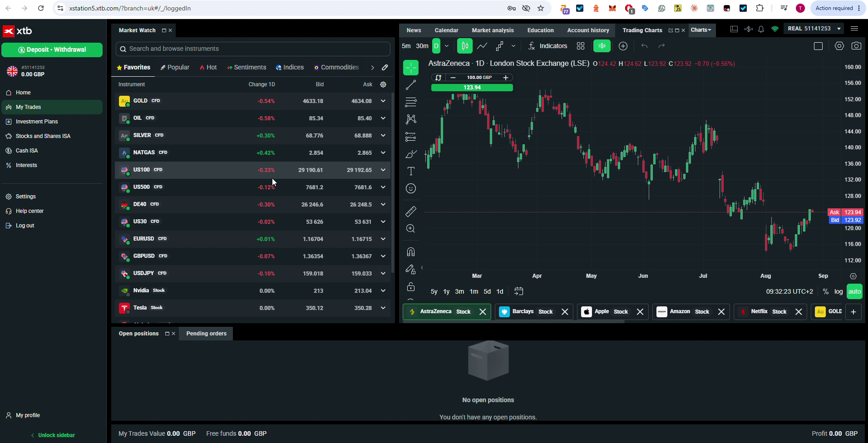Focus the instrument search field
Image resolution: width=868 pixels, height=443 pixels.
coord(253,49)
